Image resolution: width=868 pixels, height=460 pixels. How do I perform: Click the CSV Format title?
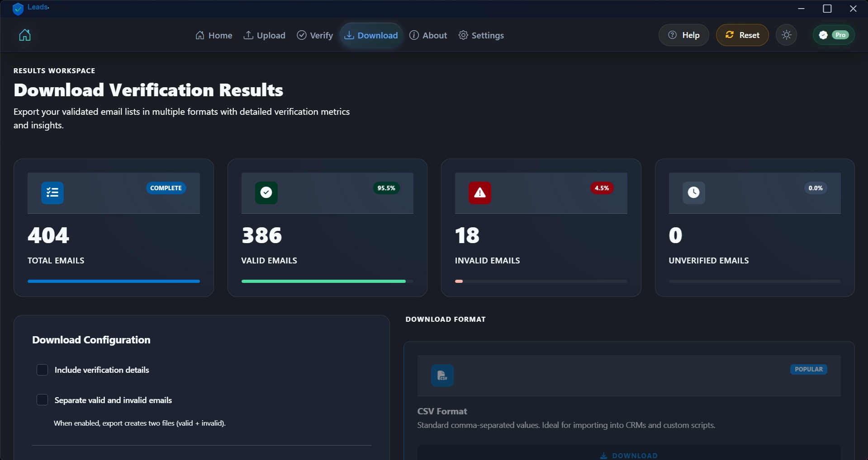click(442, 411)
